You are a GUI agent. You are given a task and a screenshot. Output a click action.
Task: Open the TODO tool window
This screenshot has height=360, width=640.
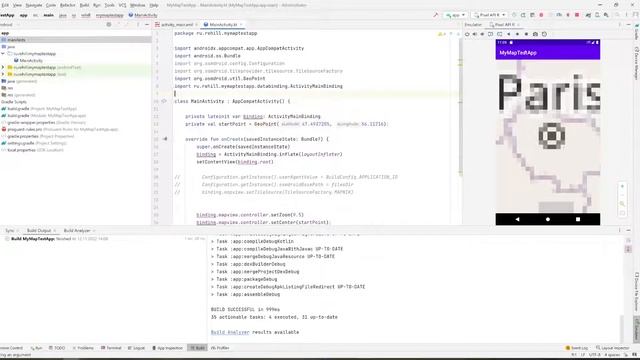pos(57,348)
